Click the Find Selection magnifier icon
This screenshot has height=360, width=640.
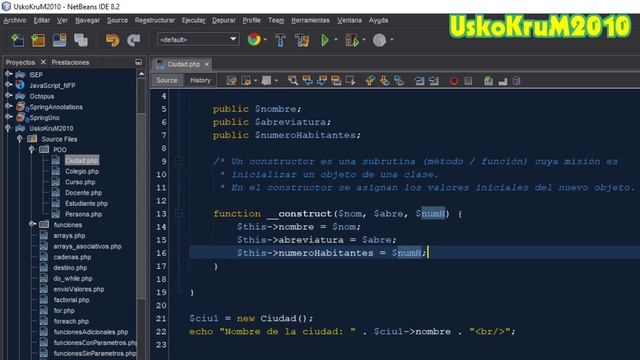[x=293, y=80]
